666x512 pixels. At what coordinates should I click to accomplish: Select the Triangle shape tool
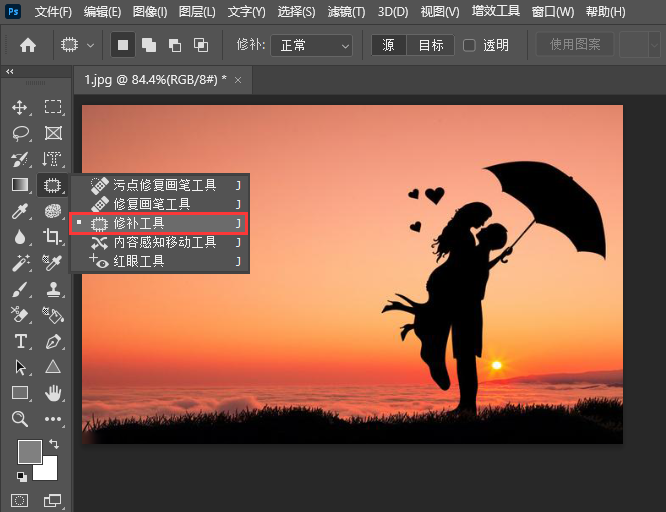coord(53,367)
